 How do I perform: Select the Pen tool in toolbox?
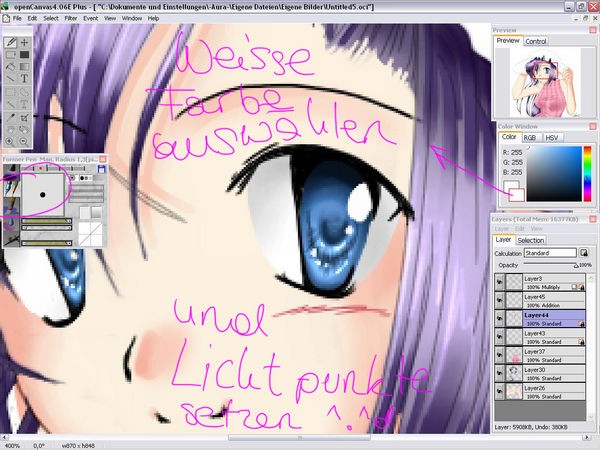pos(11,43)
